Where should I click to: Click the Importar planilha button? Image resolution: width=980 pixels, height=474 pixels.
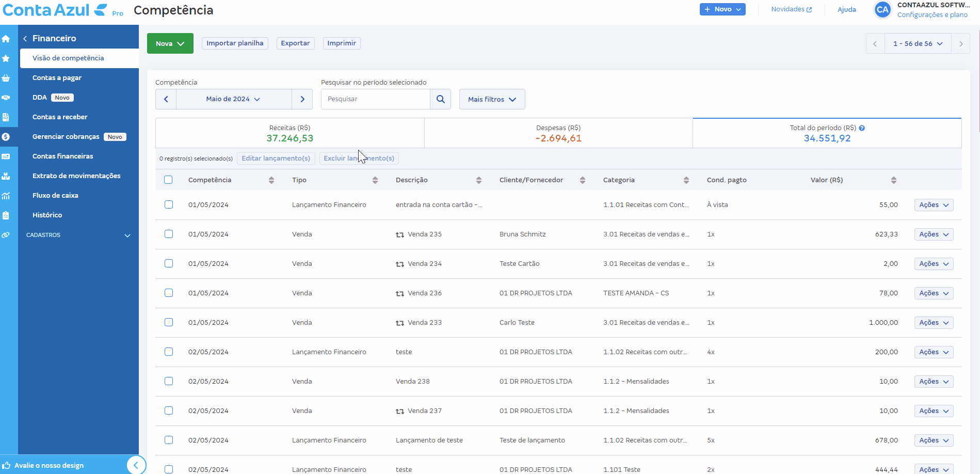point(235,43)
